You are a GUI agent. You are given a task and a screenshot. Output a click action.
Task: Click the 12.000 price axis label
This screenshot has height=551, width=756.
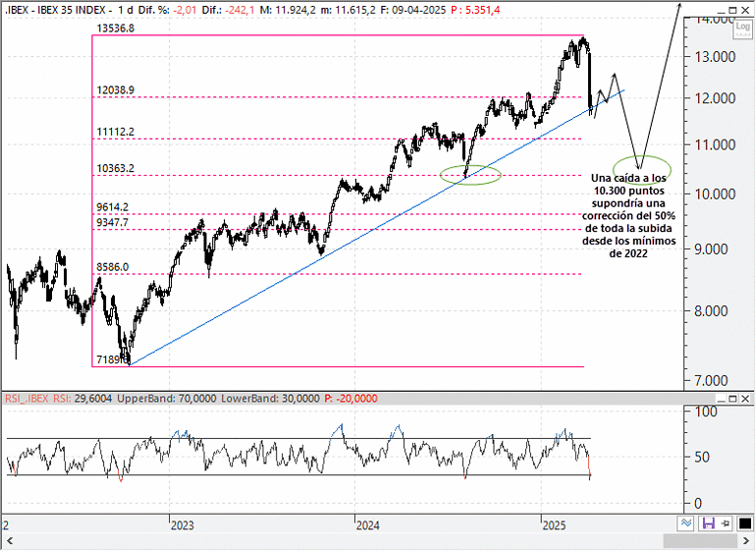coord(715,98)
